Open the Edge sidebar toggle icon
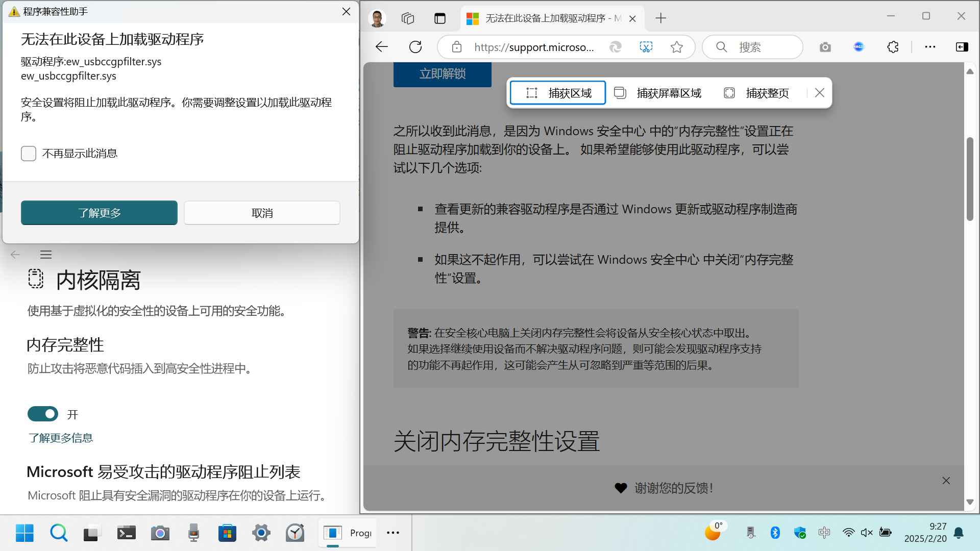980x551 pixels. pyautogui.click(x=962, y=47)
